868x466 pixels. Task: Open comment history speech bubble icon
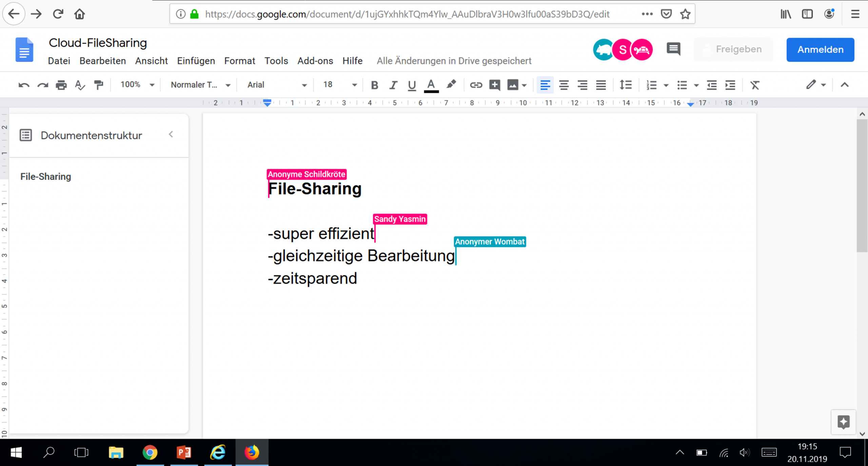[673, 49]
